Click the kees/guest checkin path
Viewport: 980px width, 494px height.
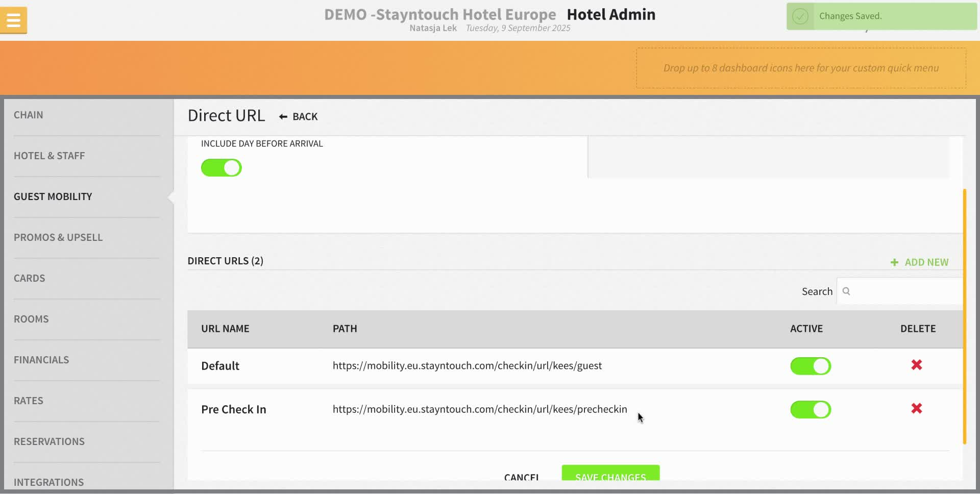click(x=467, y=365)
